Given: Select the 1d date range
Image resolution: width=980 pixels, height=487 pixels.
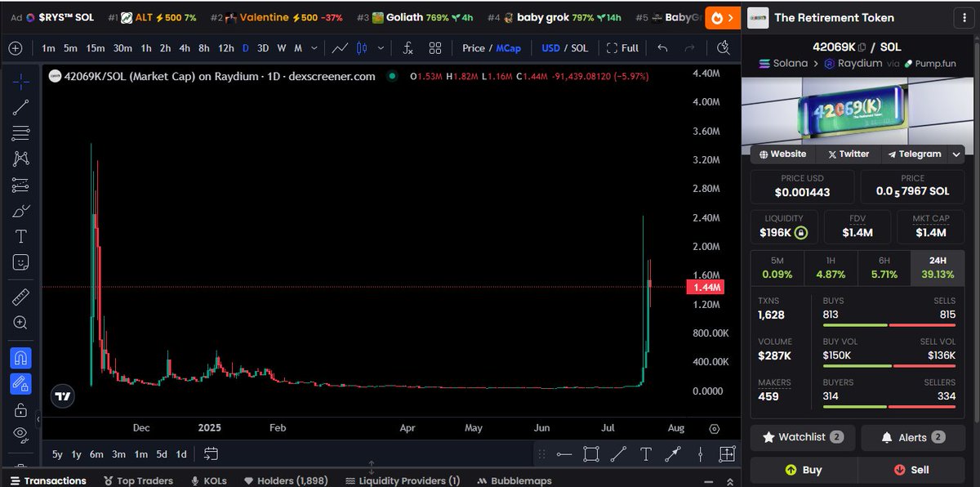Looking at the screenshot, I should point(181,454).
